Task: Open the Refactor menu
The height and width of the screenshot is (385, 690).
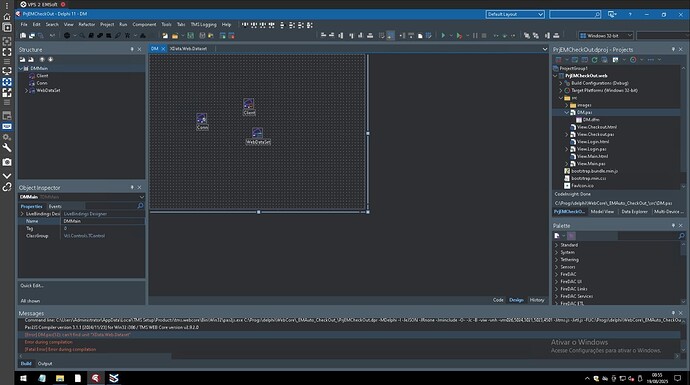Action: coord(86,25)
